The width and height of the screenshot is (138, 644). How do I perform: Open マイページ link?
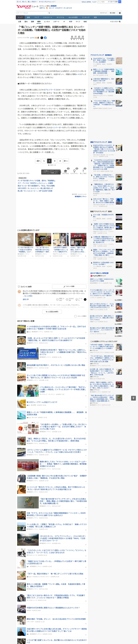click(103, 13)
